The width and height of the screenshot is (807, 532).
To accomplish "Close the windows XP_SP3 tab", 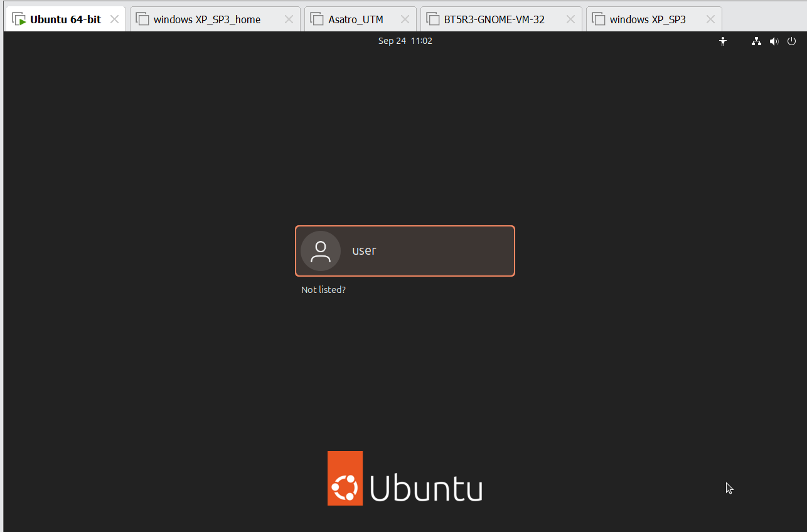I will point(710,19).
